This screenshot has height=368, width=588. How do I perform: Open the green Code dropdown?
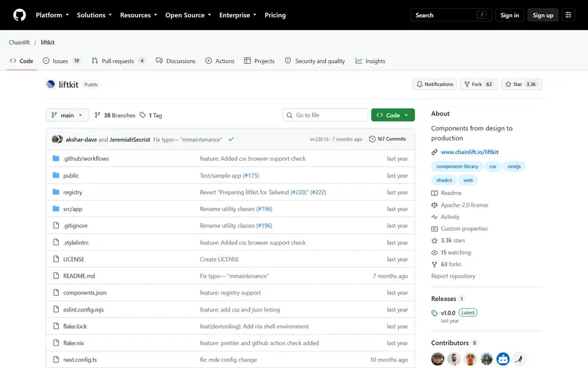point(393,115)
